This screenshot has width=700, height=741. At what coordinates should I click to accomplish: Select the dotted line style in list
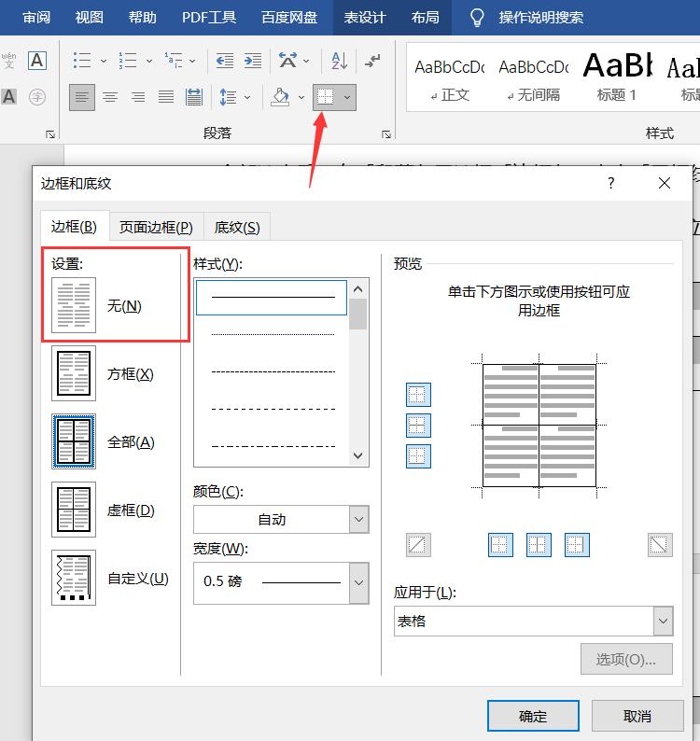click(x=273, y=334)
